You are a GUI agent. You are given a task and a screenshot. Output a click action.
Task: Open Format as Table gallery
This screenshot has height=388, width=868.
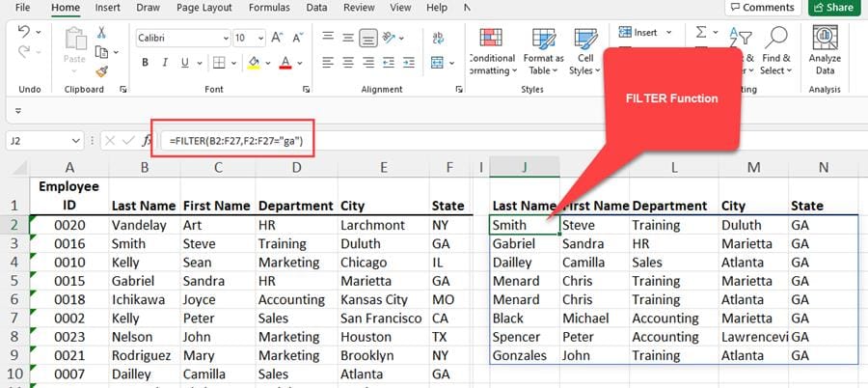(x=544, y=52)
